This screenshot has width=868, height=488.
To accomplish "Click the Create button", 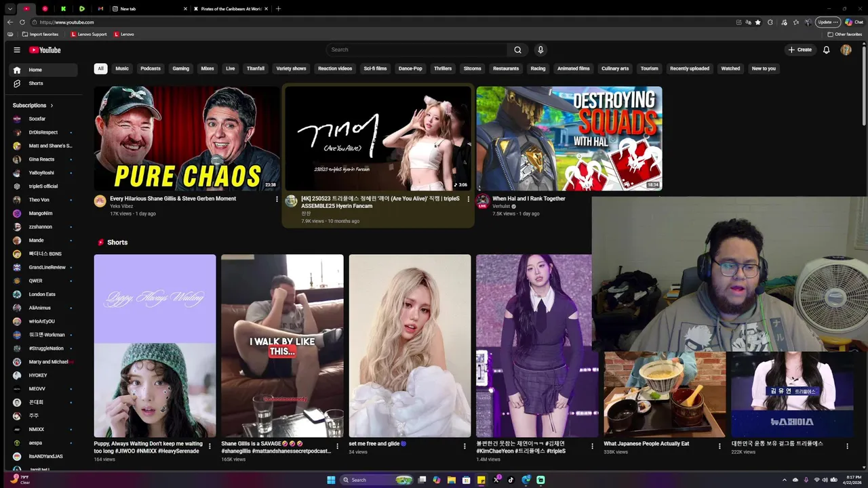I will pos(800,49).
